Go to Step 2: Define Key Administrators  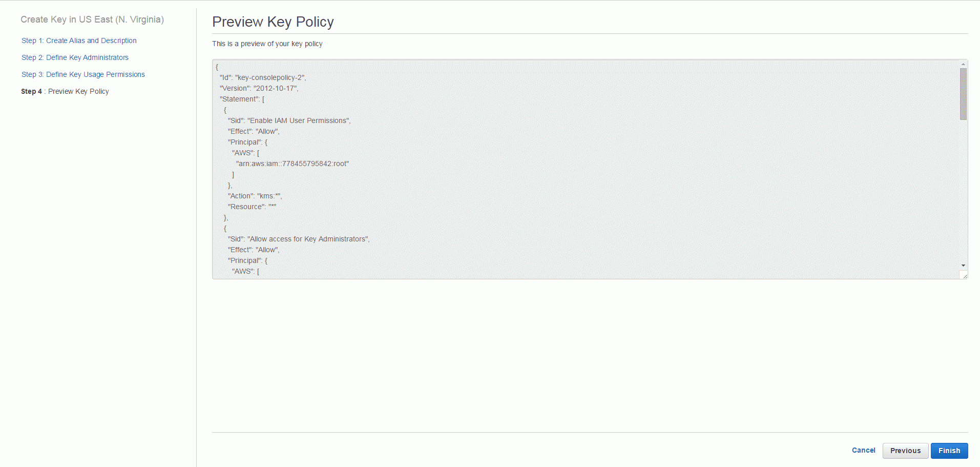[x=75, y=57]
